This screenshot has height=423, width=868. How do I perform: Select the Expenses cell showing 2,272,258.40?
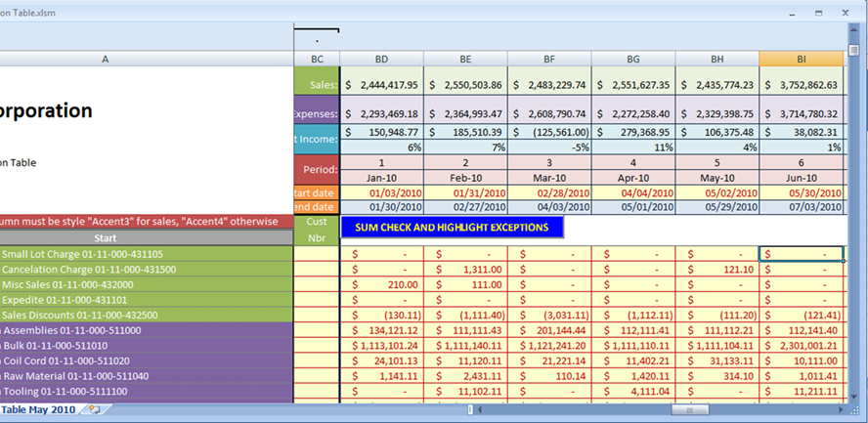point(633,110)
